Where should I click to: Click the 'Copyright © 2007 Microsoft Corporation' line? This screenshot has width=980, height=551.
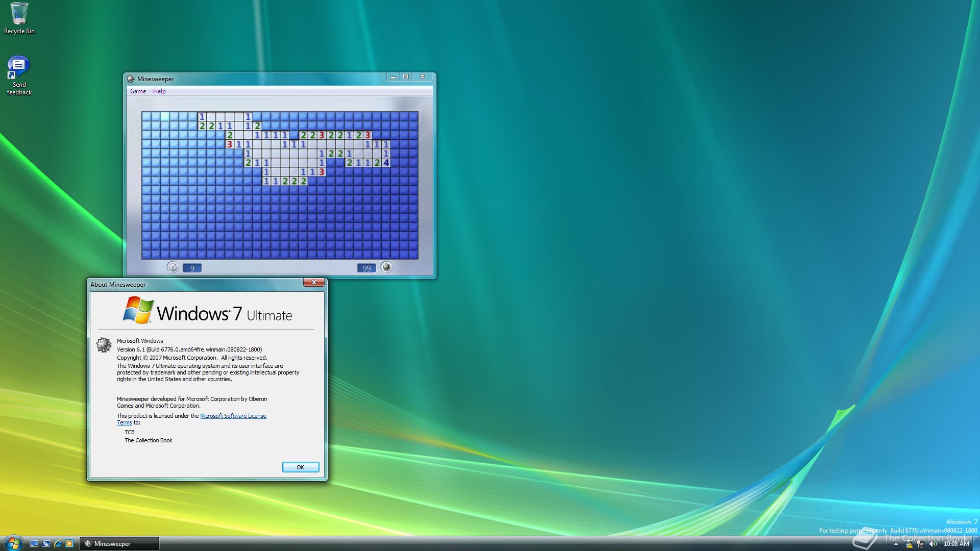click(x=192, y=358)
